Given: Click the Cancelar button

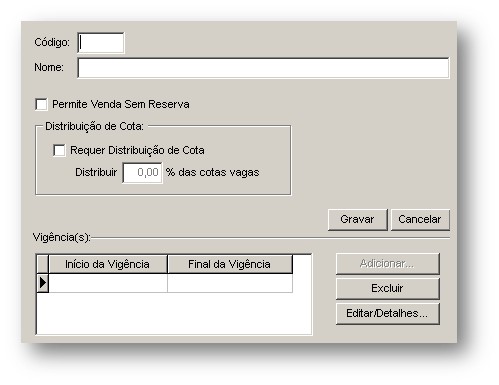Looking at the screenshot, I should (420, 220).
